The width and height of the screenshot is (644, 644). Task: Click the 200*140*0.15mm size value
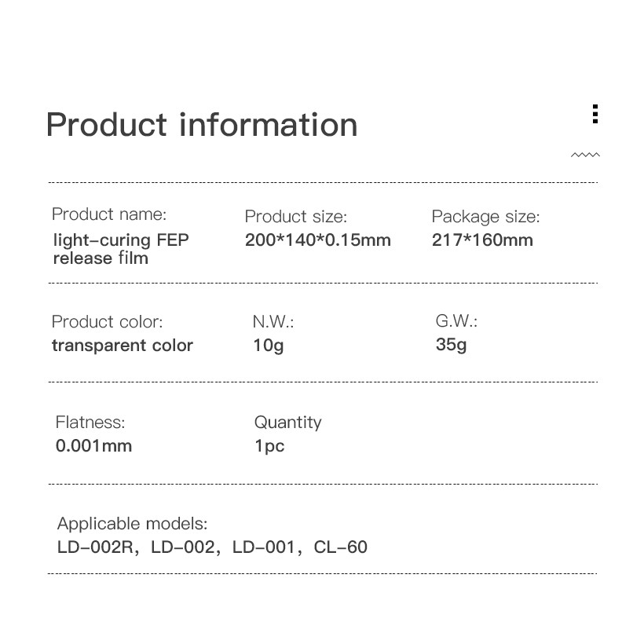(x=317, y=240)
